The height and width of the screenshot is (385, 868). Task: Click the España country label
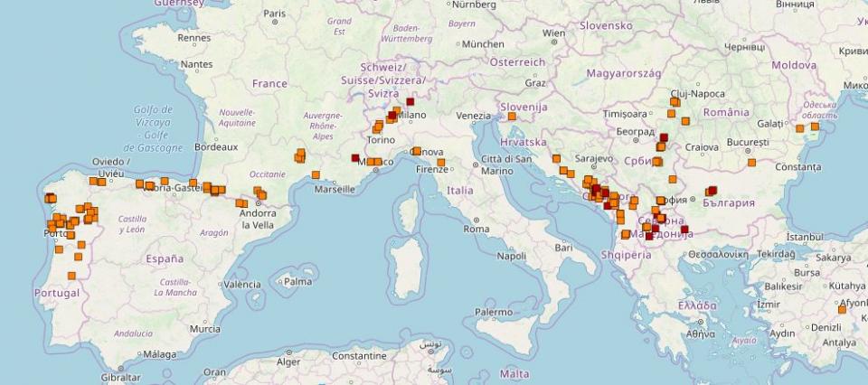(x=165, y=258)
